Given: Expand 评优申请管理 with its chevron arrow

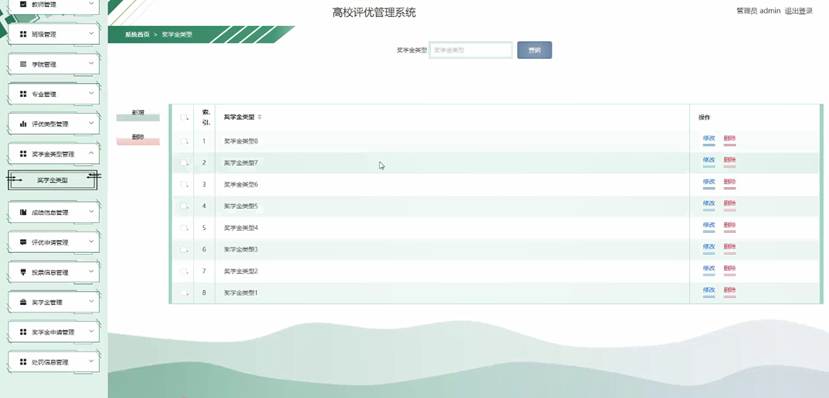Looking at the screenshot, I should pos(91,242).
